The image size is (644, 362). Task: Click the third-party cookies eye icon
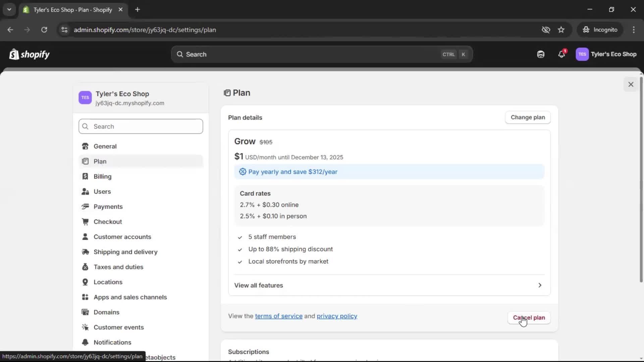546,30
